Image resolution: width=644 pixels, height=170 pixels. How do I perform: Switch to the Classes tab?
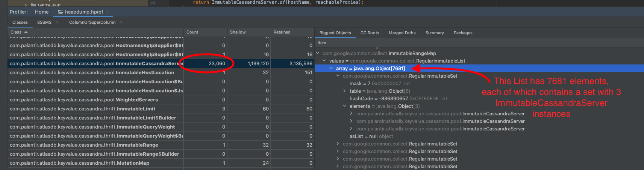(x=20, y=22)
